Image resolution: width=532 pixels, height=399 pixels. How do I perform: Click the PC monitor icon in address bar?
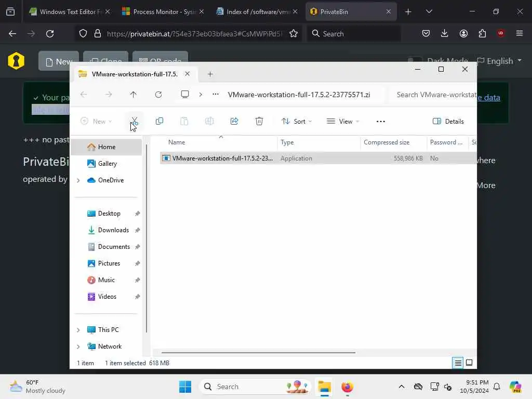tap(185, 95)
